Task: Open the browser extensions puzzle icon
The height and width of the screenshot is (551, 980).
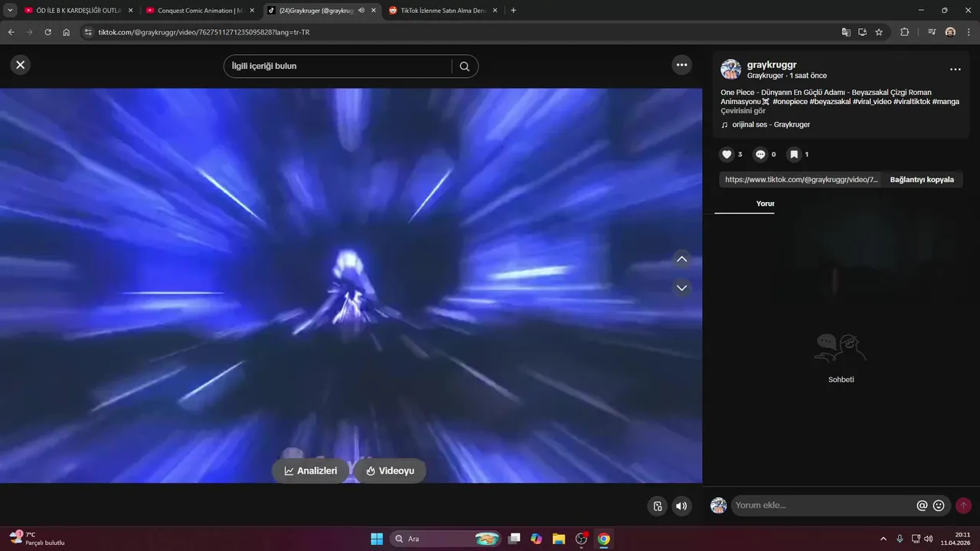Action: (x=904, y=32)
